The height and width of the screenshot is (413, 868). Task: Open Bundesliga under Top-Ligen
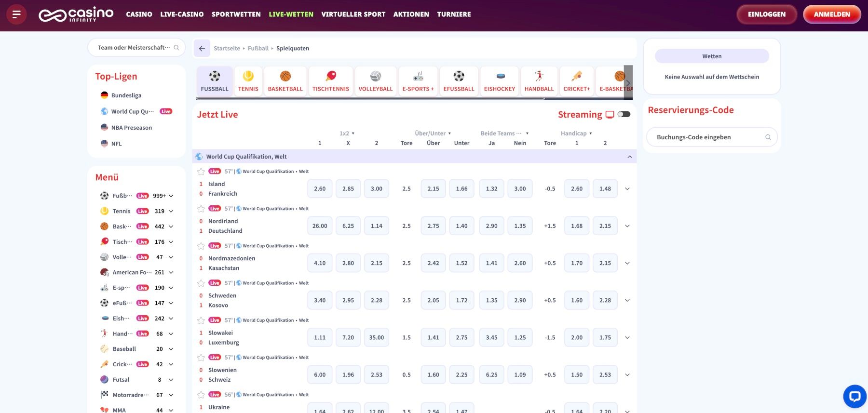pyautogui.click(x=126, y=95)
